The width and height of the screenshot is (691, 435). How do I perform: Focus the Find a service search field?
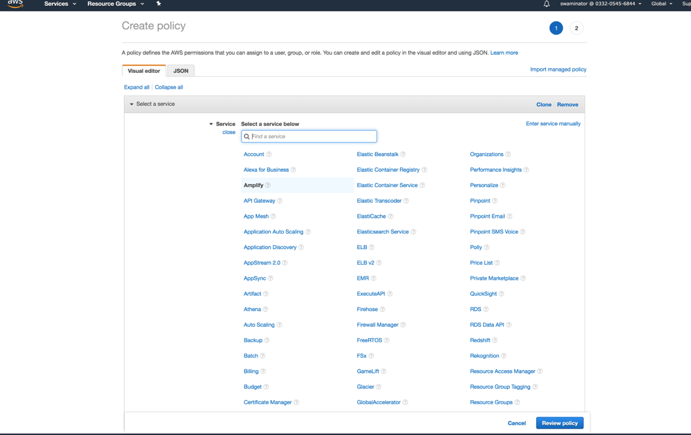(x=309, y=137)
